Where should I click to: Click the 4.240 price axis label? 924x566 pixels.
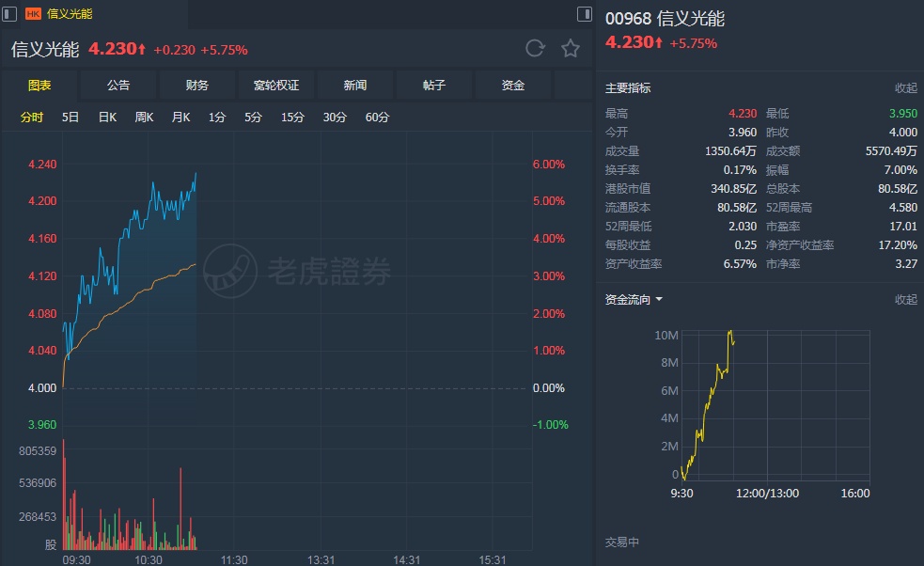click(42, 165)
